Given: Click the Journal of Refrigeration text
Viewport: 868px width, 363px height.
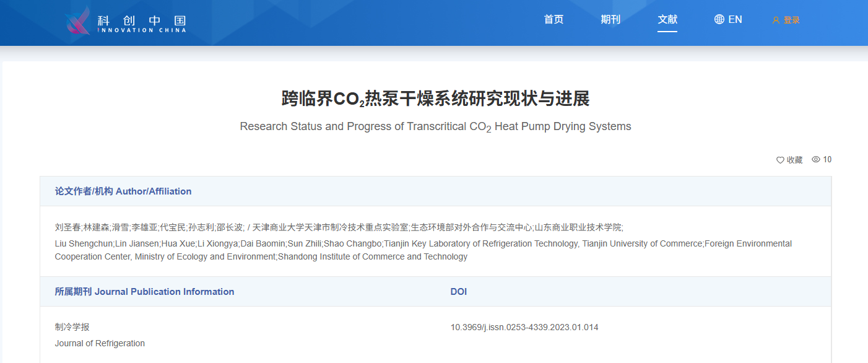Looking at the screenshot, I should click(x=100, y=343).
